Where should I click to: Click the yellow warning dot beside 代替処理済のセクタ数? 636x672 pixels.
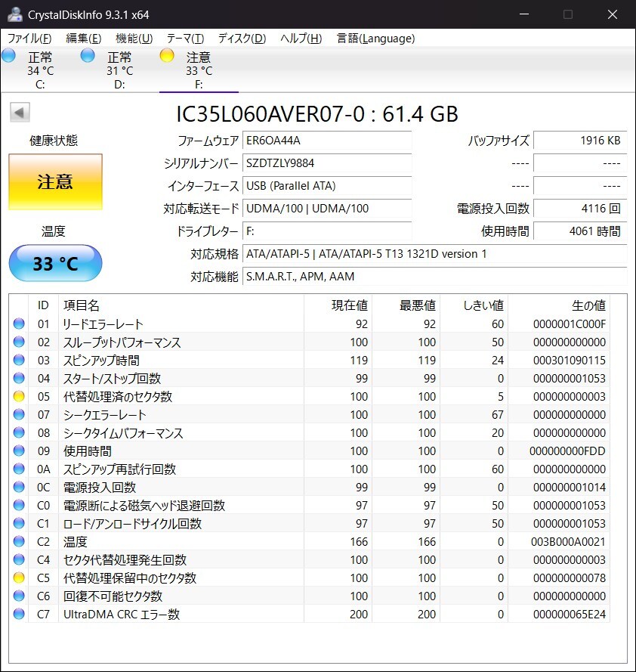pos(18,396)
